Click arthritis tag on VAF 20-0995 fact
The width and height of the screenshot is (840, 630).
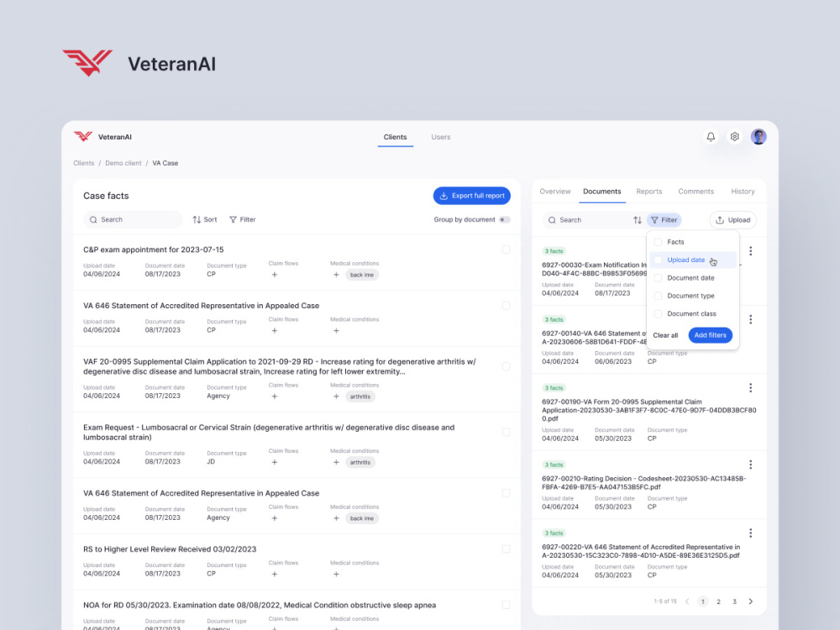[360, 396]
